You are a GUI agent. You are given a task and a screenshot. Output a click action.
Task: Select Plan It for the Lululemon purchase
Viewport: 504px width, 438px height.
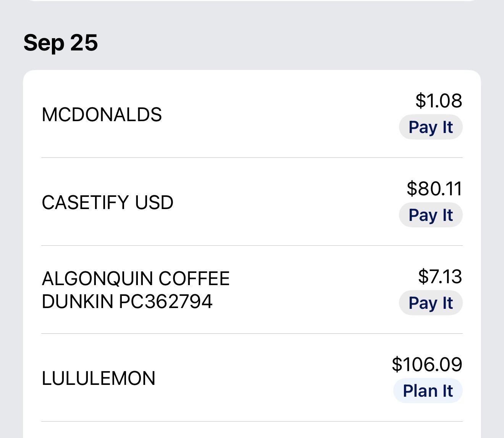[428, 391]
